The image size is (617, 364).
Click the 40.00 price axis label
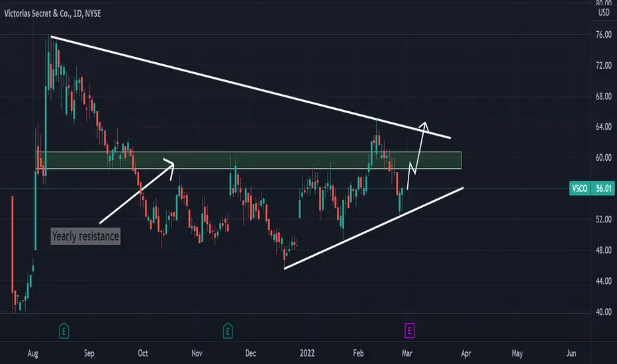604,312
